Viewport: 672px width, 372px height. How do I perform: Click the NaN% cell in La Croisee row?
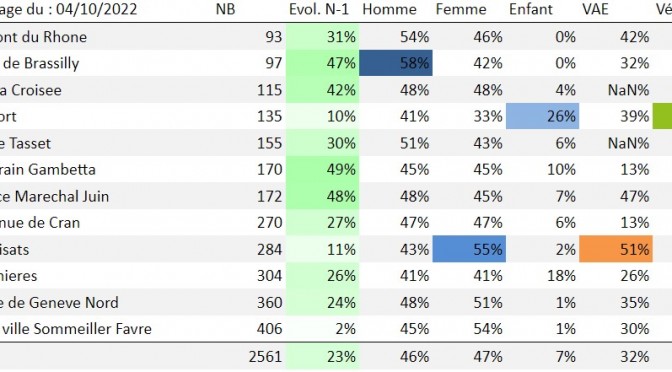tap(628, 90)
